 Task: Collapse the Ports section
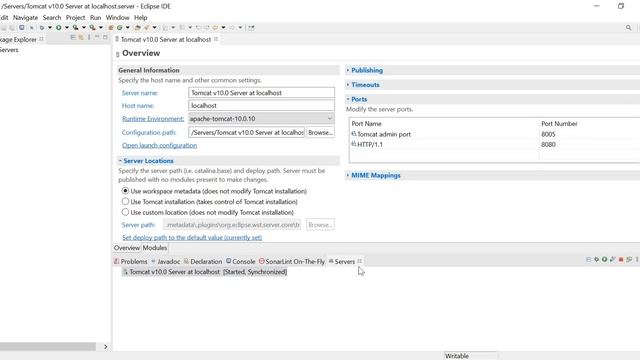348,99
